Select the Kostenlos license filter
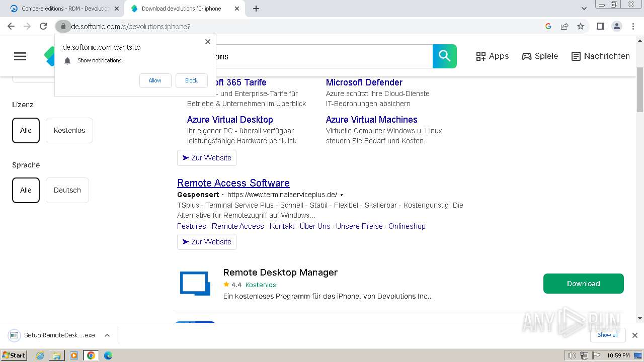The height and width of the screenshot is (362, 644). pos(69,130)
